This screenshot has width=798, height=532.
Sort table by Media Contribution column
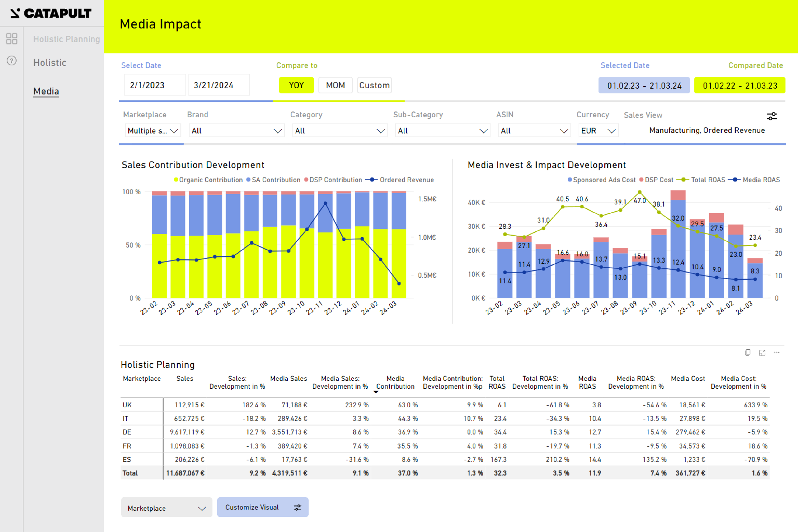[x=395, y=382]
